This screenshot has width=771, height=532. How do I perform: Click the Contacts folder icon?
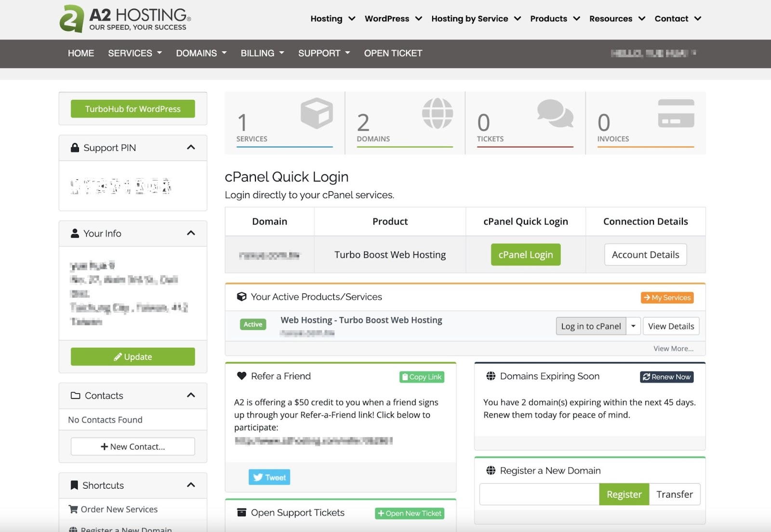(x=76, y=396)
